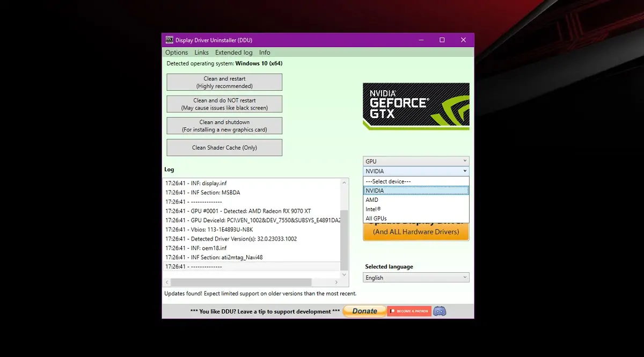Viewport: 644px width, 357px height.
Task: Open the English language dropdown
Action: (x=416, y=278)
